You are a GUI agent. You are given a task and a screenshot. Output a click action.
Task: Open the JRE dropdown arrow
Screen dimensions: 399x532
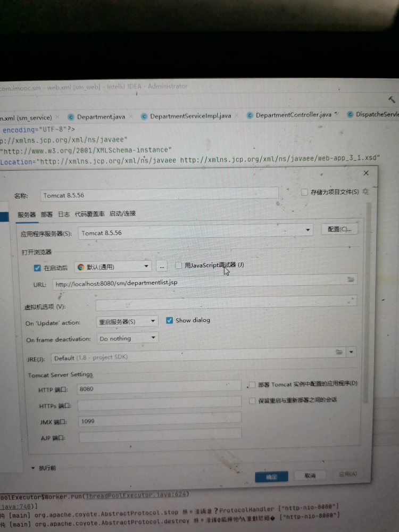click(351, 352)
